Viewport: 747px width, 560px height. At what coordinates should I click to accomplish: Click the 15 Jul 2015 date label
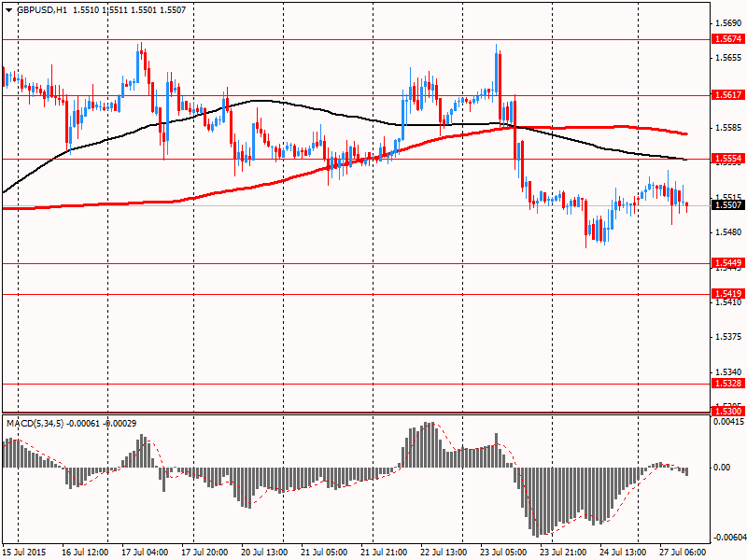[x=25, y=552]
